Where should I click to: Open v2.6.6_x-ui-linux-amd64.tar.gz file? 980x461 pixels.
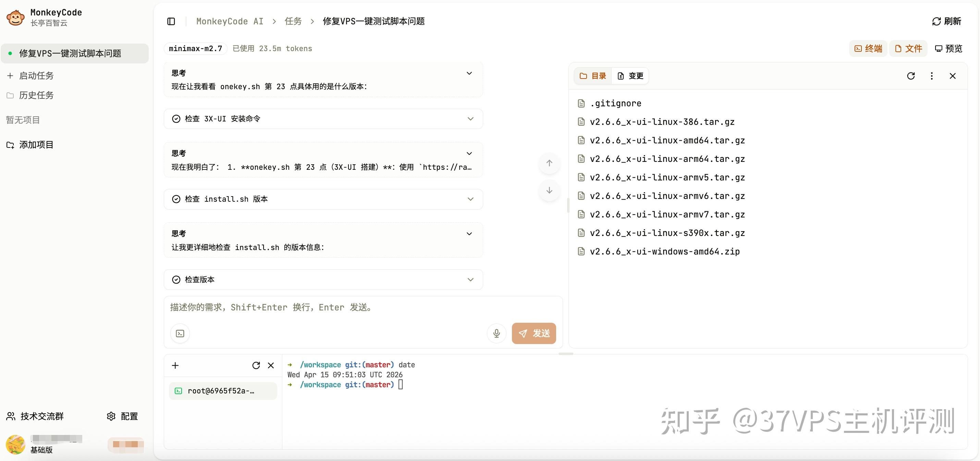coord(662,141)
